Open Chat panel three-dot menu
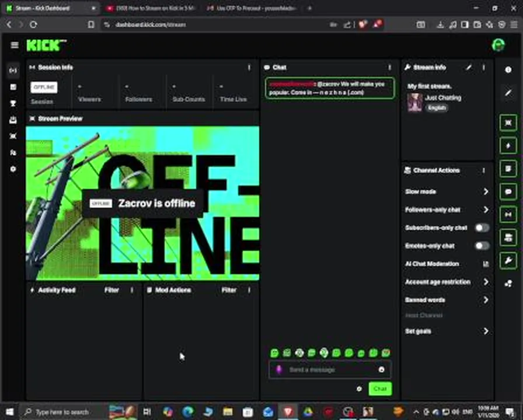This screenshot has width=523, height=420. [x=389, y=68]
